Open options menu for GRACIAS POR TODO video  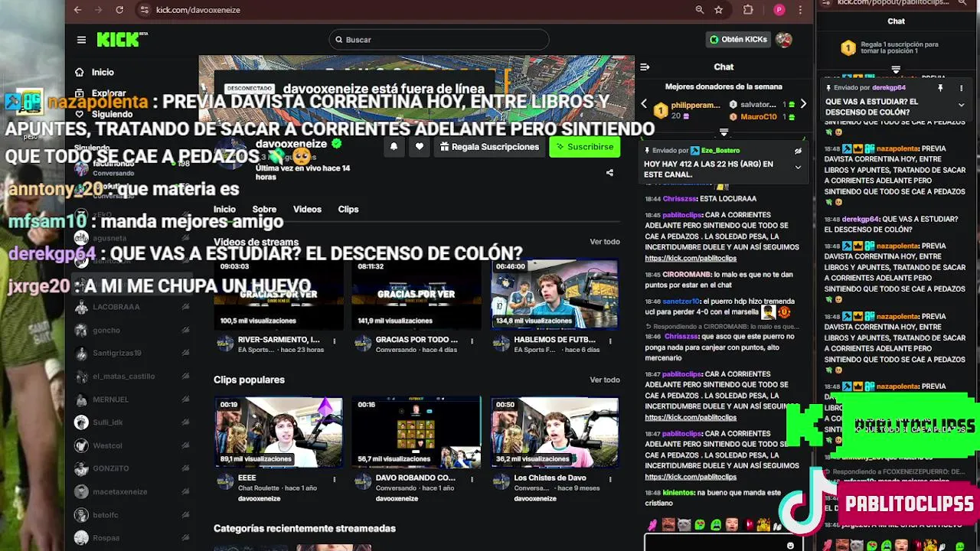(x=472, y=341)
